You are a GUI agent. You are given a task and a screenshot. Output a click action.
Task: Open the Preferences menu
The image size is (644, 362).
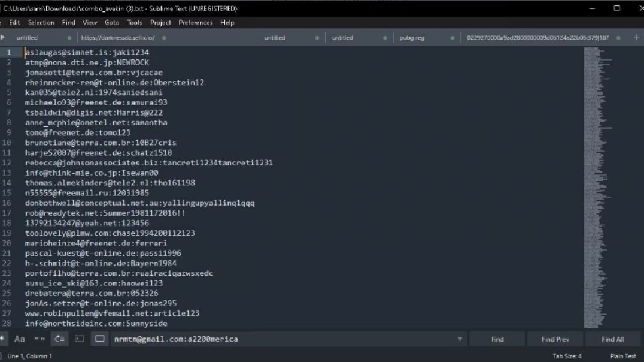196,23
